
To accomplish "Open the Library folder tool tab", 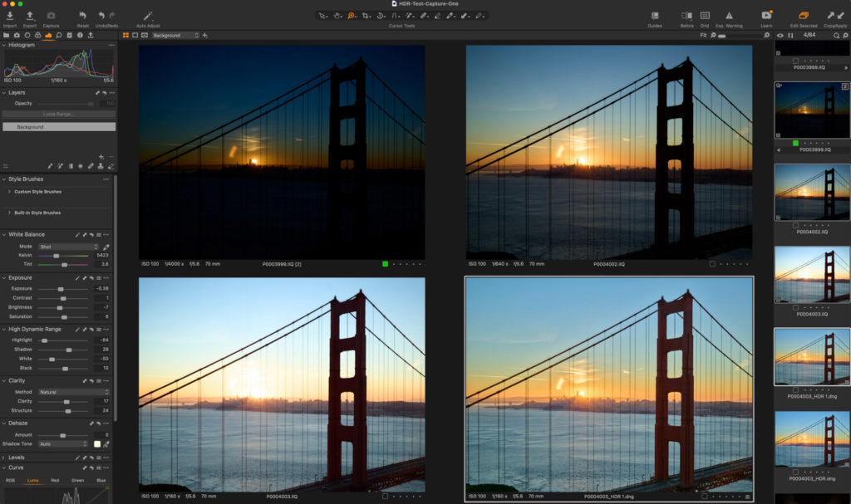I will pyautogui.click(x=7, y=35).
